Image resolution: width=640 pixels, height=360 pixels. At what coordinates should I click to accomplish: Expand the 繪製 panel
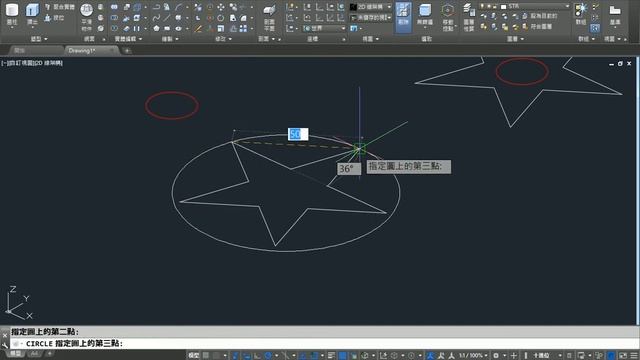(x=170, y=39)
